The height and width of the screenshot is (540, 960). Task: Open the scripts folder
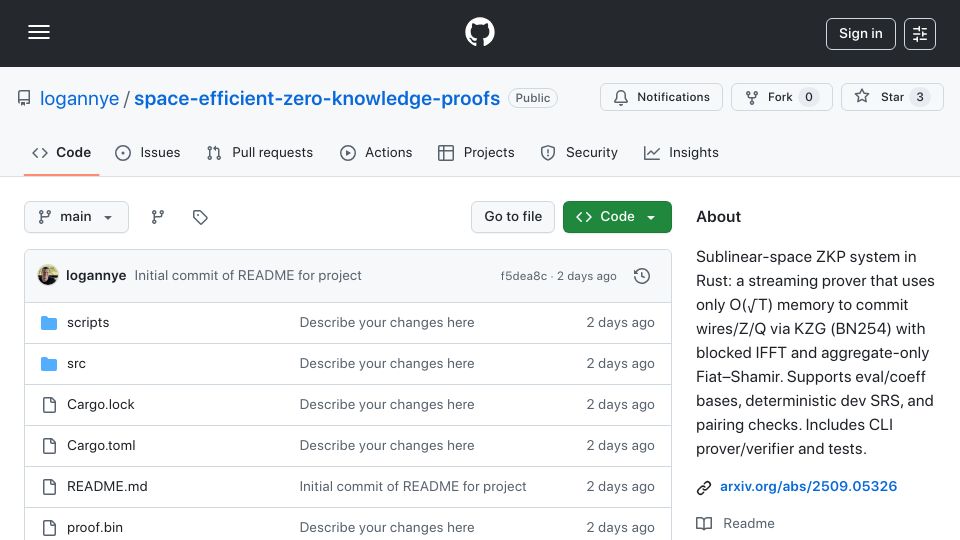tap(88, 323)
